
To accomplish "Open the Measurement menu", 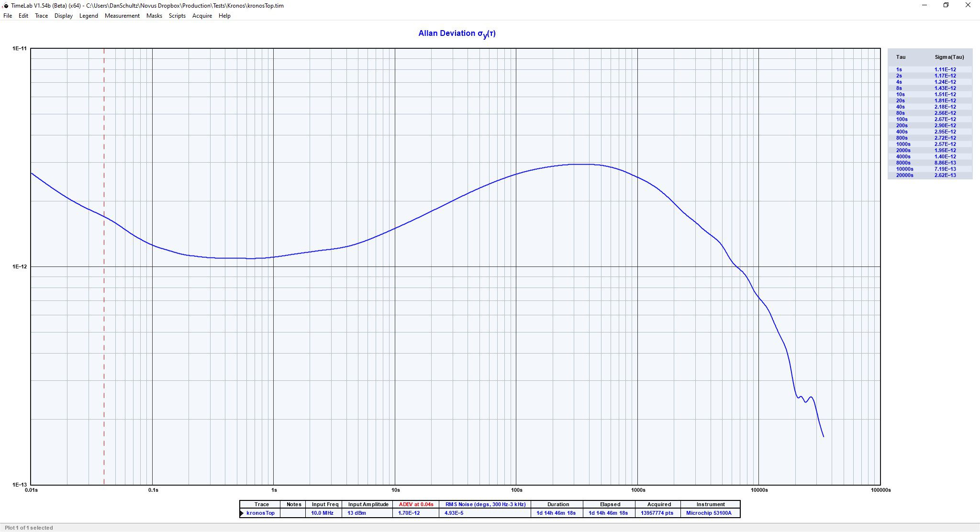I will [122, 16].
